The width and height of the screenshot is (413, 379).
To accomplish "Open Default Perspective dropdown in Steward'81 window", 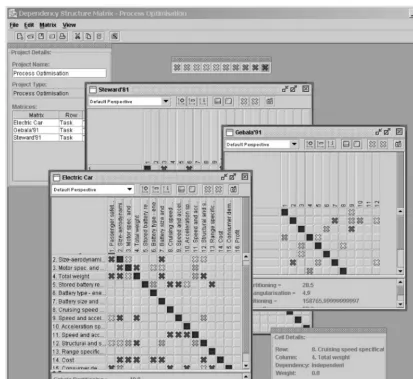I will tap(166, 101).
